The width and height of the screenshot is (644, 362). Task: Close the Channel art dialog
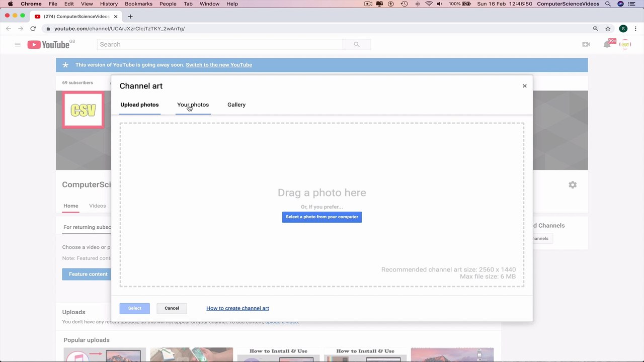click(x=524, y=86)
